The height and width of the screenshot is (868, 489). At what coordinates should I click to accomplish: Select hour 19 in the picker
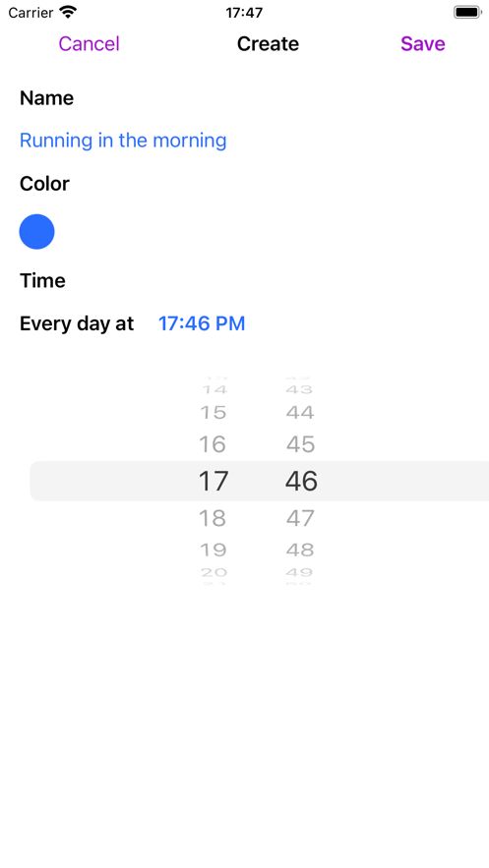click(213, 550)
